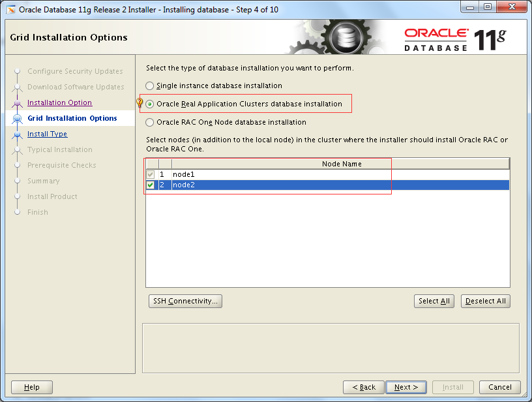Close the installer window
Viewport: 532px width, 402px height.
click(x=512, y=7)
